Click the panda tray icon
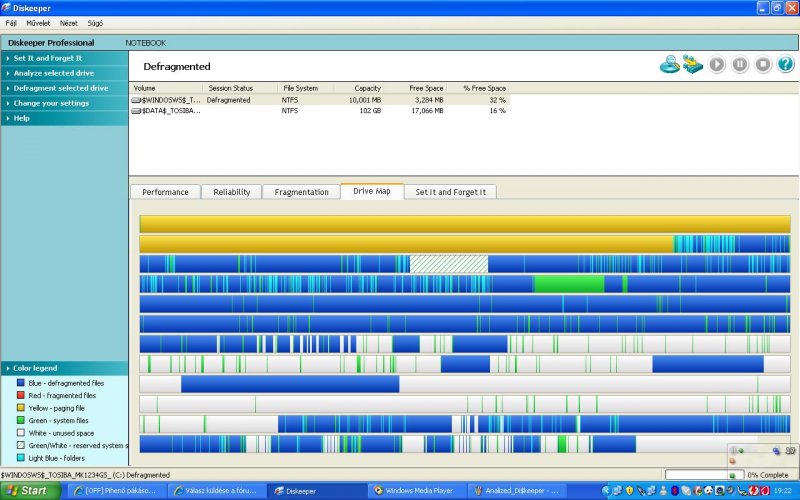 (708, 491)
